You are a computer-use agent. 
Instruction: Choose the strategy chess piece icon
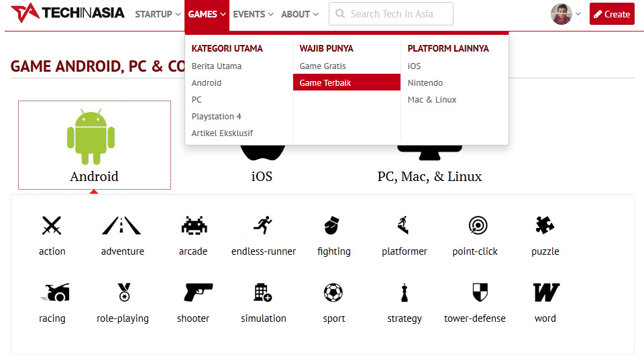click(404, 292)
